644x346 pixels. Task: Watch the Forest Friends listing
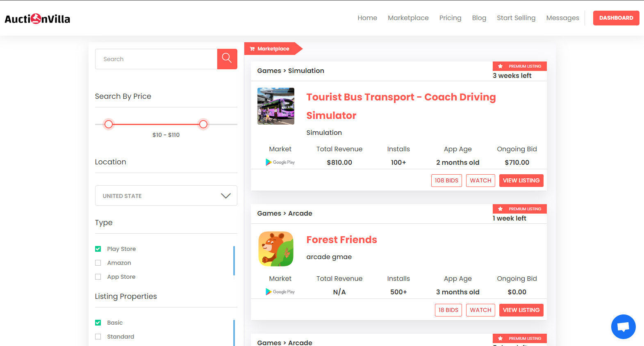(480, 310)
